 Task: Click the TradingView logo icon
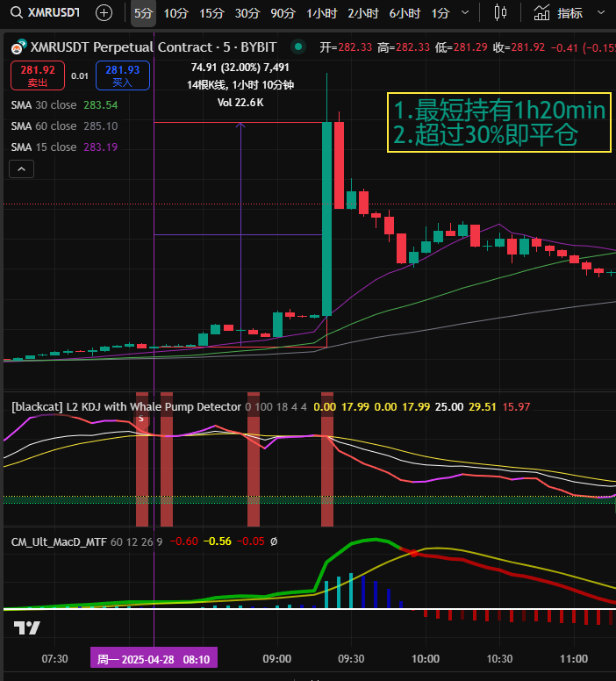click(27, 627)
